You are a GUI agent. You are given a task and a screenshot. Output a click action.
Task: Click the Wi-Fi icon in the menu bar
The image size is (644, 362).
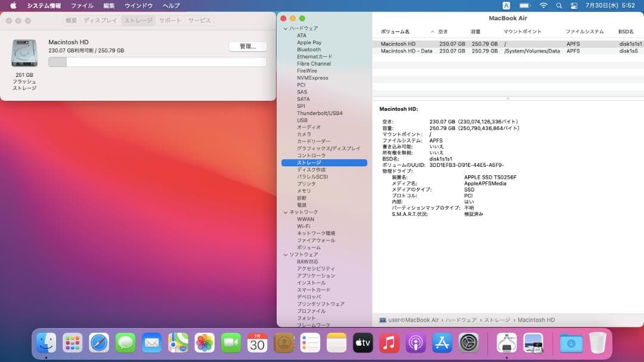(543, 5)
